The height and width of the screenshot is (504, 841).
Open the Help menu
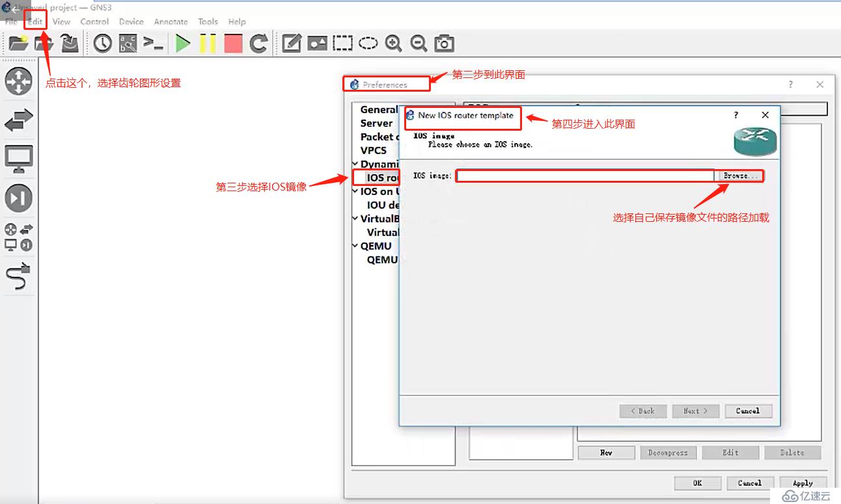click(237, 21)
